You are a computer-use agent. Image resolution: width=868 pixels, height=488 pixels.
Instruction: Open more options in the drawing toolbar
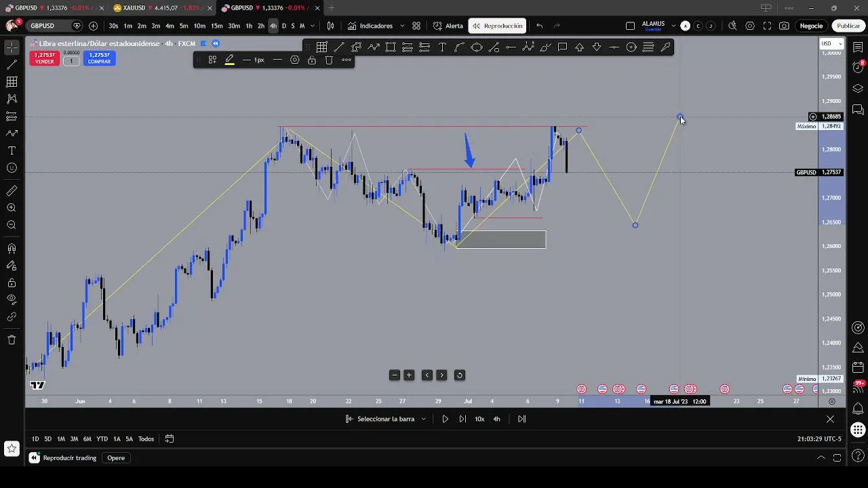click(x=347, y=60)
